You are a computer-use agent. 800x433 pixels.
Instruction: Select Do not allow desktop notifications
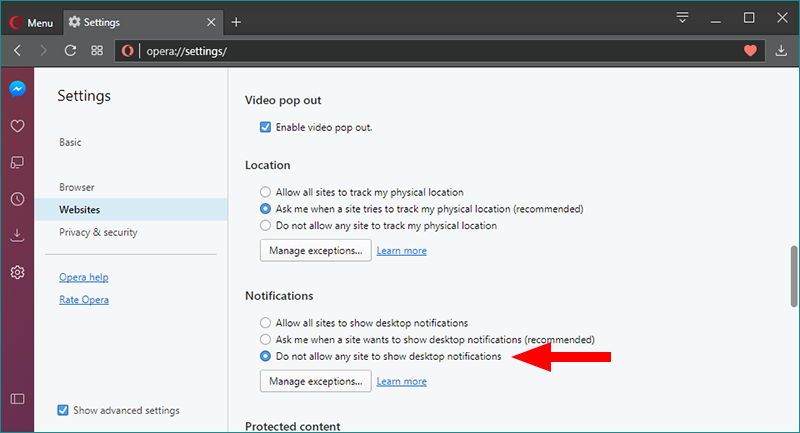[x=265, y=356]
